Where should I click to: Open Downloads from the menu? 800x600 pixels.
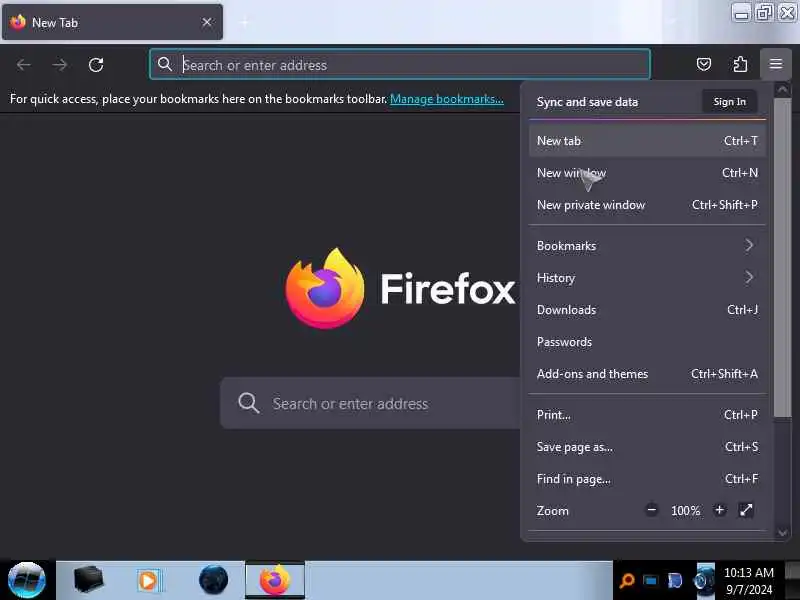click(647, 310)
